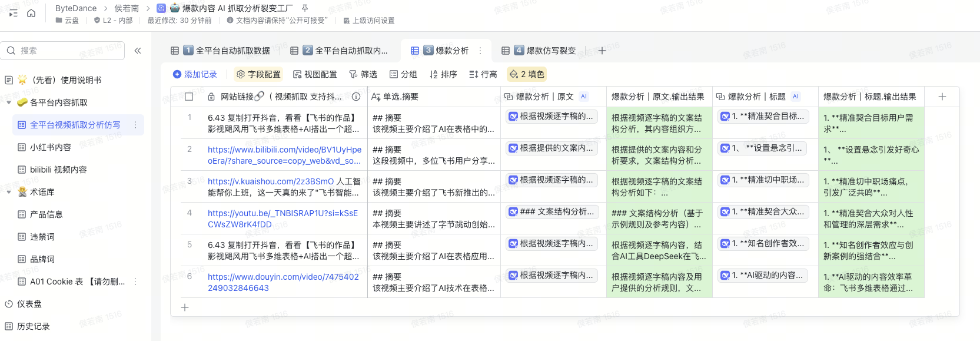Open the bilibili video link in row 2
980x341 pixels.
pyautogui.click(x=284, y=155)
